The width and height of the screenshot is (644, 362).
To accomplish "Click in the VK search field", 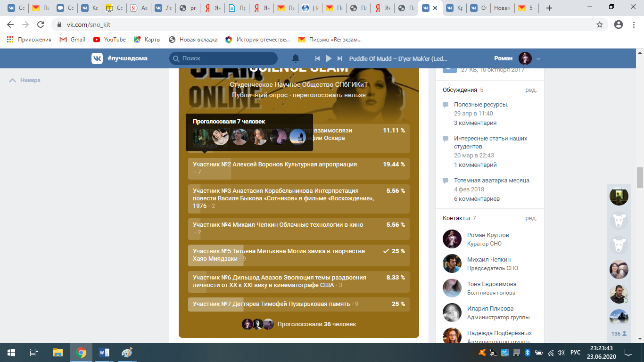I will coord(223,58).
